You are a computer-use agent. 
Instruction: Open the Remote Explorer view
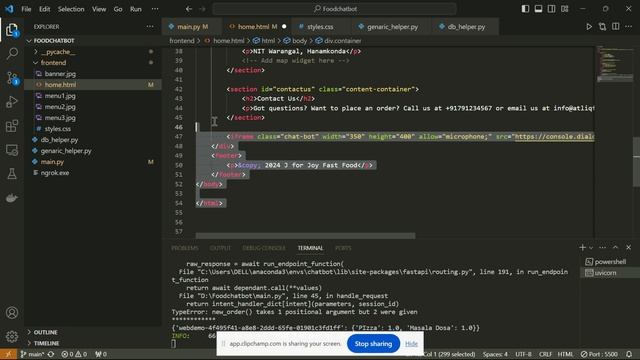pyautogui.click(x=12, y=150)
